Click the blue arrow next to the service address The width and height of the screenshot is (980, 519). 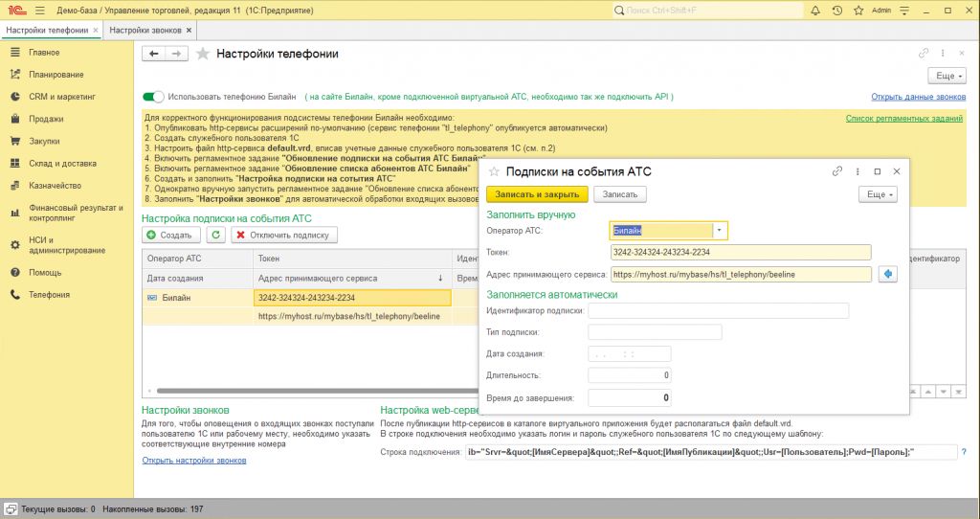[887, 275]
